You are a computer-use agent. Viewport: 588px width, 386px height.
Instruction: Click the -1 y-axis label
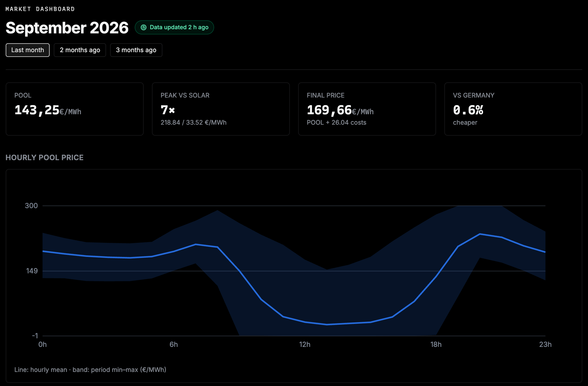coord(35,336)
